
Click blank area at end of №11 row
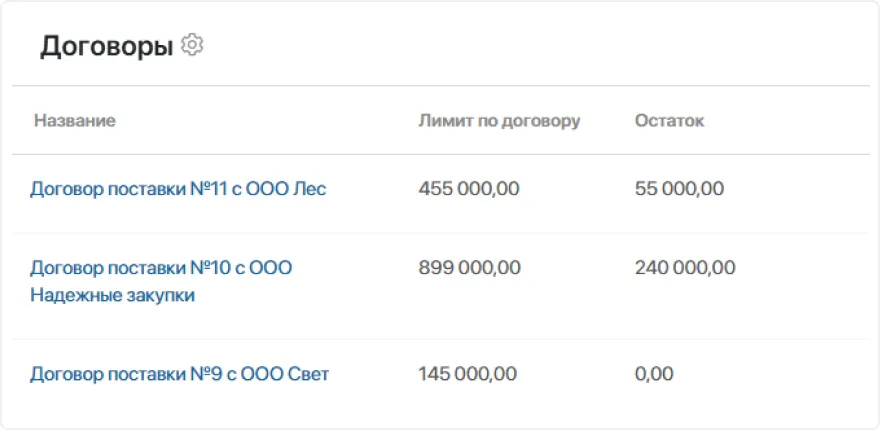click(x=810, y=188)
